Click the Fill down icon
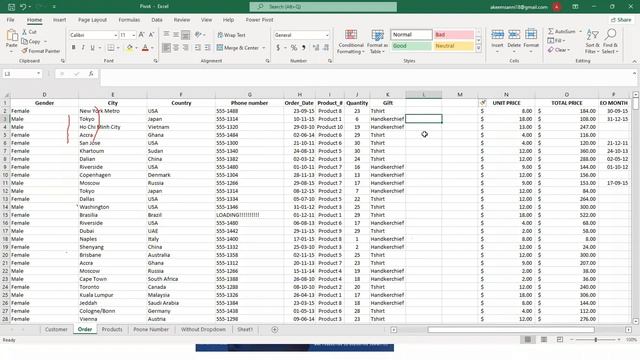The width and height of the screenshot is (640, 360). coord(551,40)
